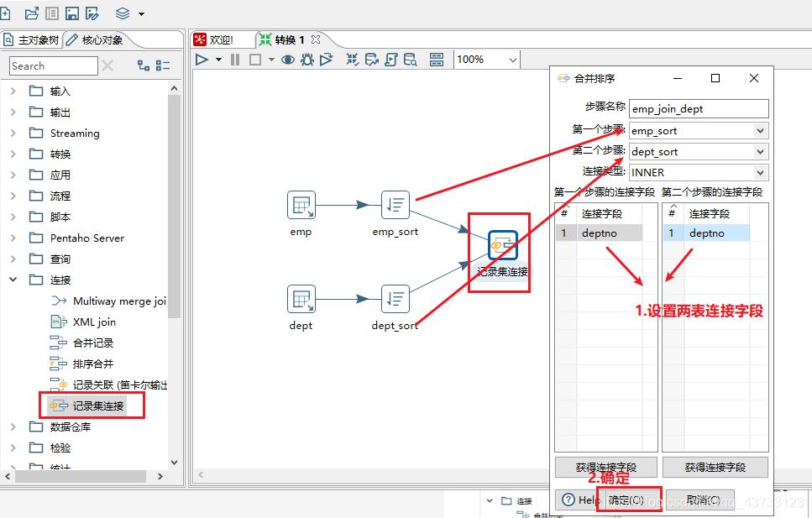The height and width of the screenshot is (518, 812).
Task: Click the dept table input step
Action: pos(301,299)
